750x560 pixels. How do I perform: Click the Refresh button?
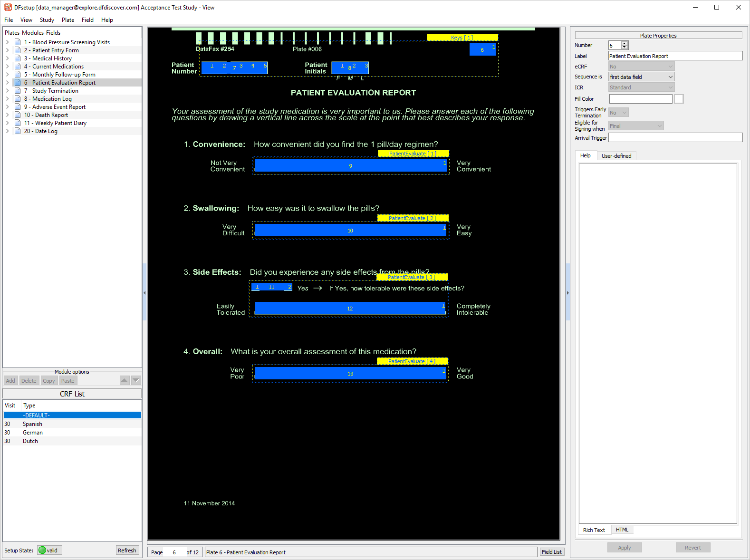click(x=127, y=550)
